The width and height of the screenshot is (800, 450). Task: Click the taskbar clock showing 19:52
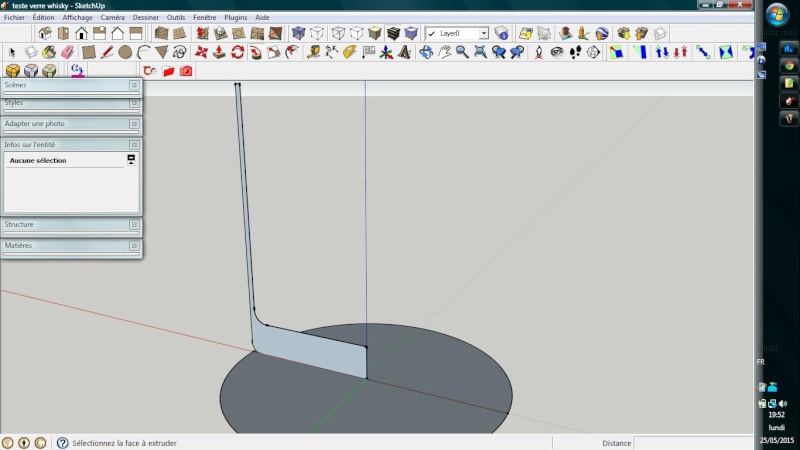click(x=777, y=415)
